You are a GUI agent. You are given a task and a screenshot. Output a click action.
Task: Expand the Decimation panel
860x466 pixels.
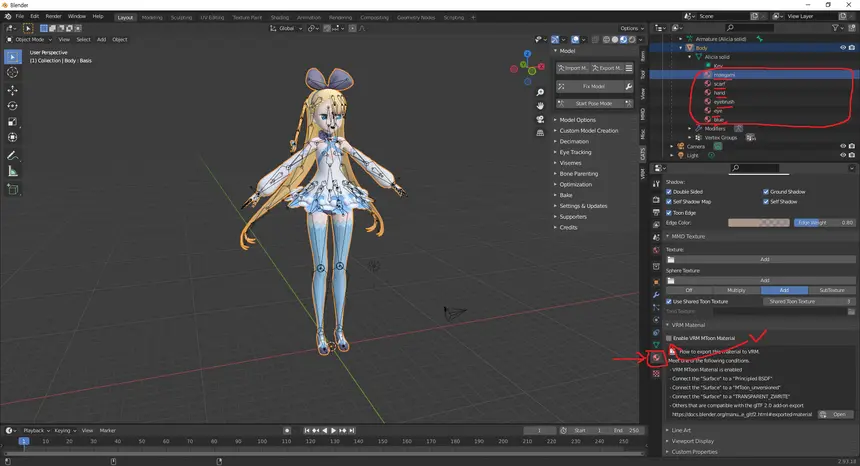(574, 141)
